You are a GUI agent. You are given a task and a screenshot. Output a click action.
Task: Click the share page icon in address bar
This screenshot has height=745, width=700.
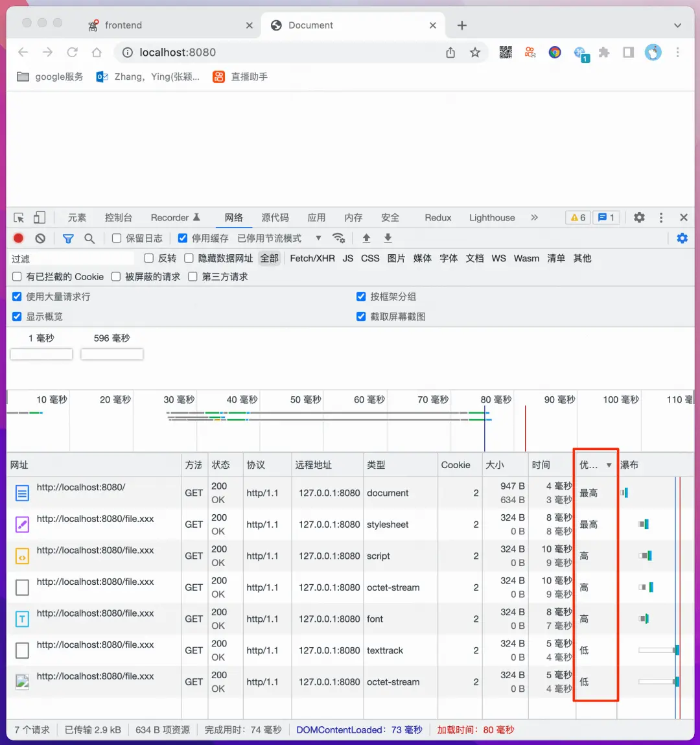pyautogui.click(x=450, y=53)
